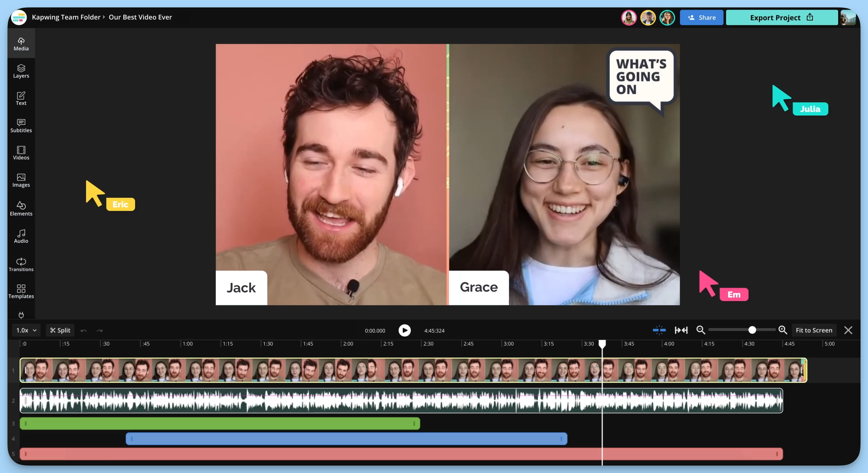Open the Transitions panel
Viewport: 868px width, 473px height.
pos(21,265)
